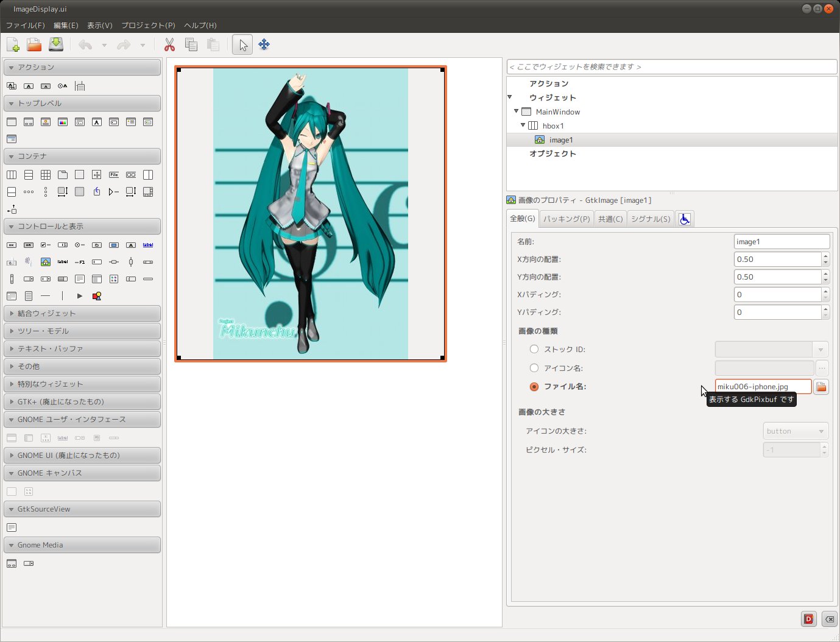The image size is (840, 642).
Task: Choose the Notebook tab container in palette
Action: pyautogui.click(x=63, y=175)
